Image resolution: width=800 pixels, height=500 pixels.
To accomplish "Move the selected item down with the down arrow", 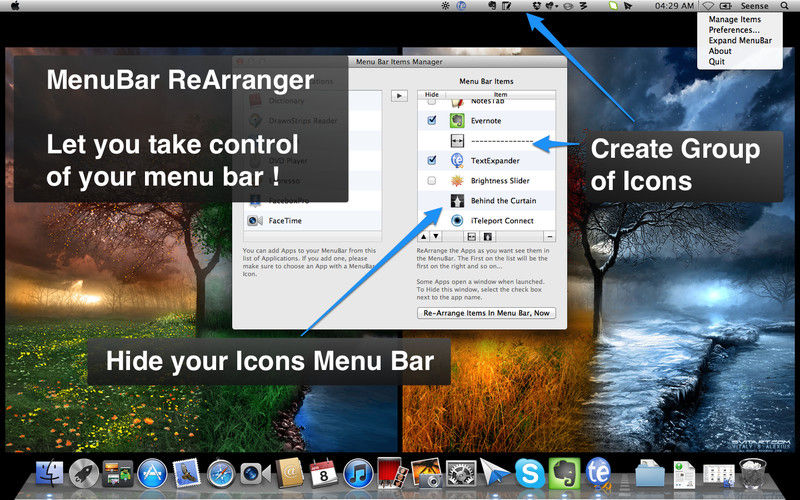I will click(436, 236).
